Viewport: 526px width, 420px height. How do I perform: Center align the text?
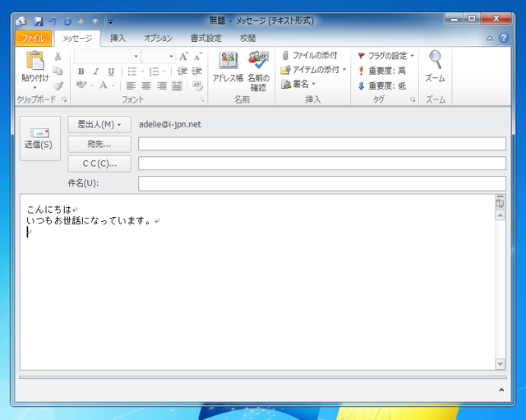point(146,85)
